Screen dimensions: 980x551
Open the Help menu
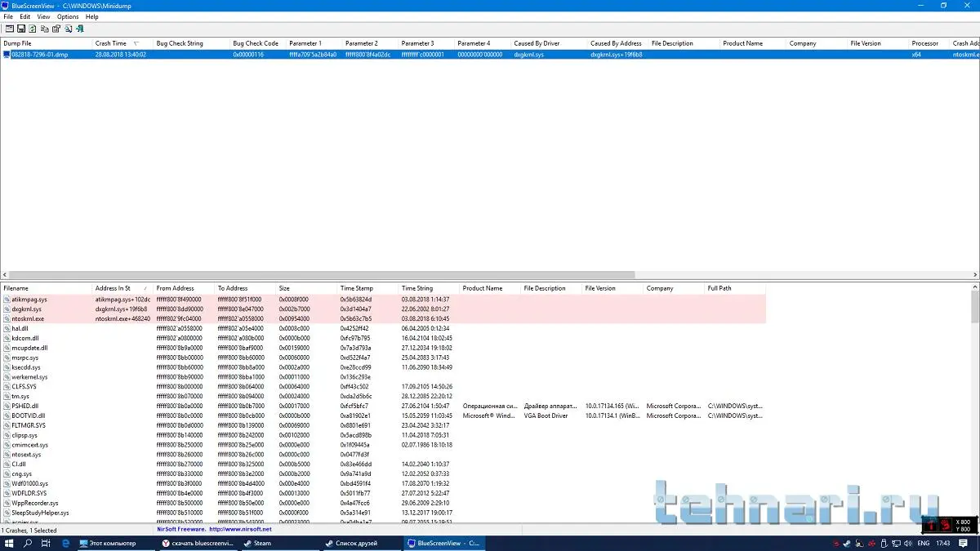click(x=91, y=16)
